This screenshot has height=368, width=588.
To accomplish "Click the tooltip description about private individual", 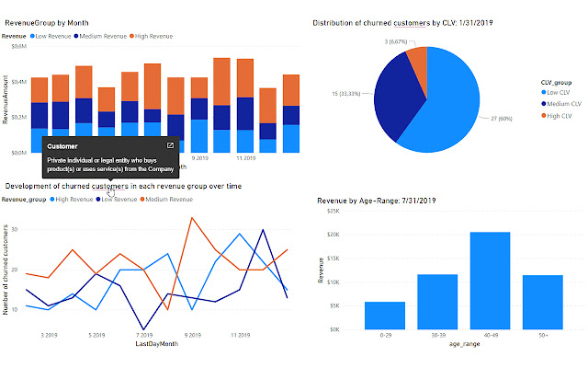I will (x=110, y=165).
